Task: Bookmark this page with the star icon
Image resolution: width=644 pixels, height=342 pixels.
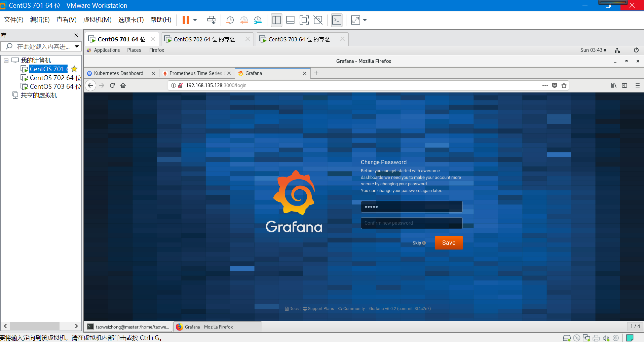Action: click(564, 85)
